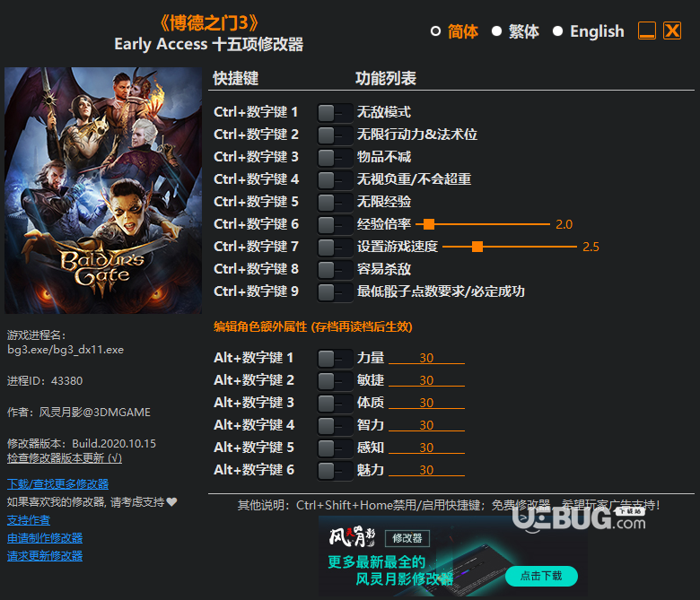
Task: Click the 风灵月影 logo in banner
Action: pyautogui.click(x=352, y=536)
